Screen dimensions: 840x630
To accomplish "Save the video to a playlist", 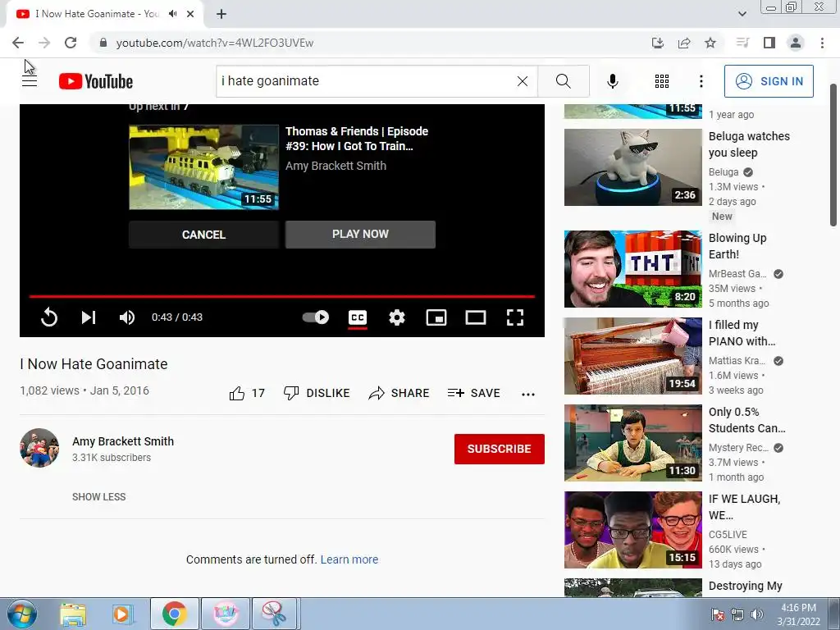I will 473,393.
